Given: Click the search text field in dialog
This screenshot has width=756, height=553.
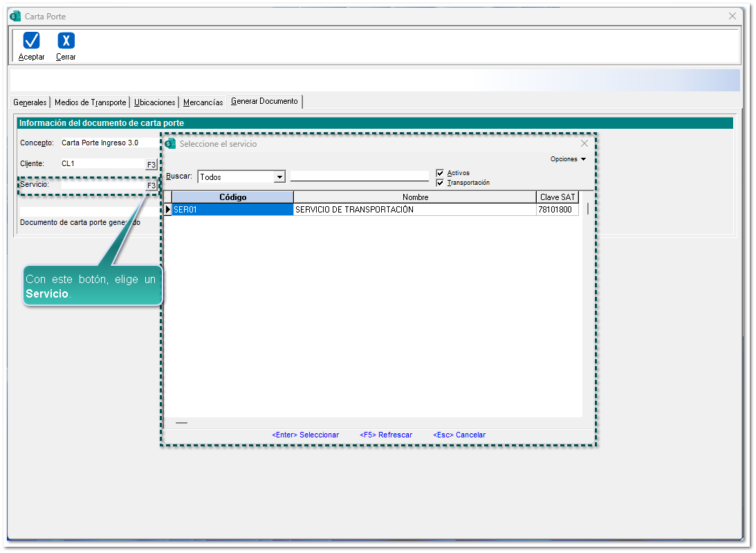Looking at the screenshot, I should [x=359, y=176].
